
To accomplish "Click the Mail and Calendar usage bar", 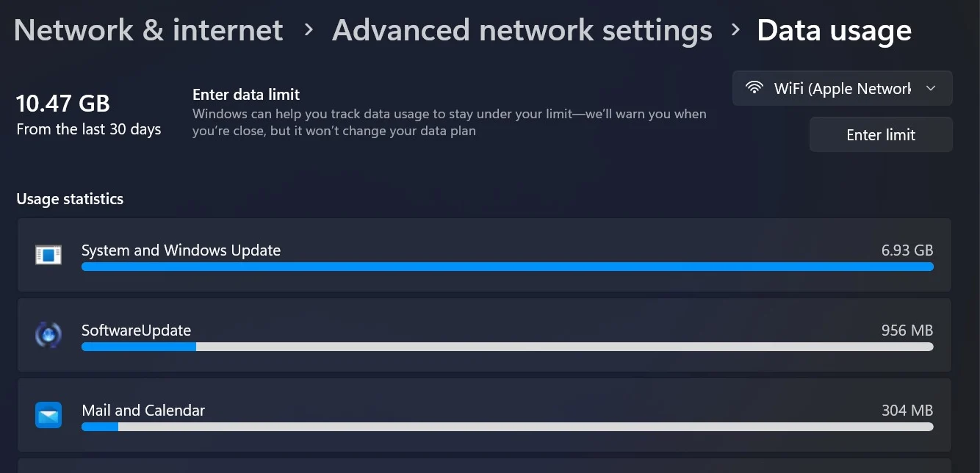I will (508, 427).
